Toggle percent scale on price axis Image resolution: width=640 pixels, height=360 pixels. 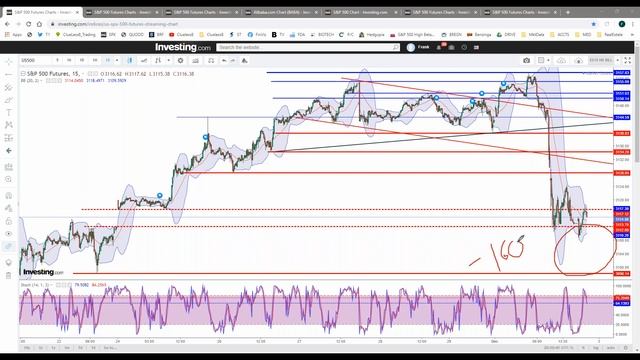pyautogui.click(x=583, y=348)
